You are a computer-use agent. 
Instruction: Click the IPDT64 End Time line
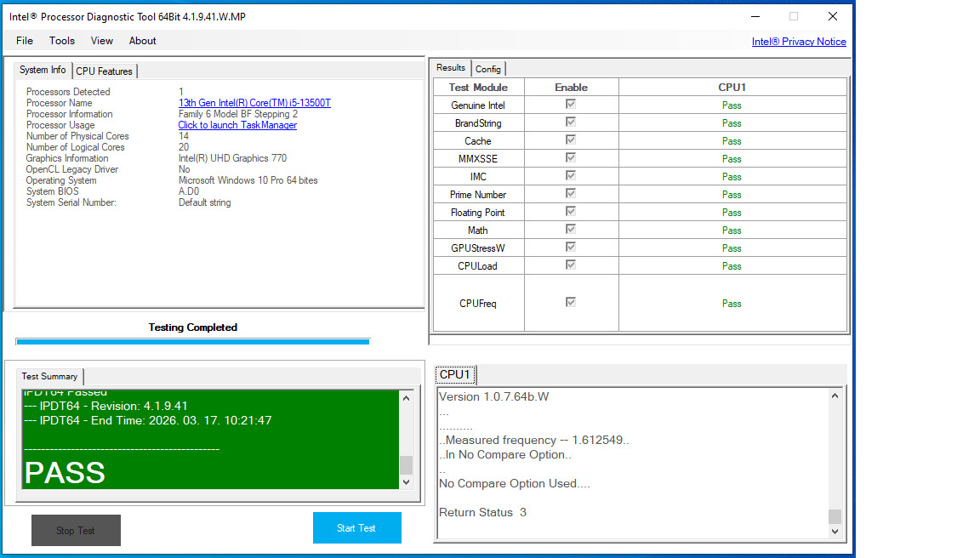[147, 420]
